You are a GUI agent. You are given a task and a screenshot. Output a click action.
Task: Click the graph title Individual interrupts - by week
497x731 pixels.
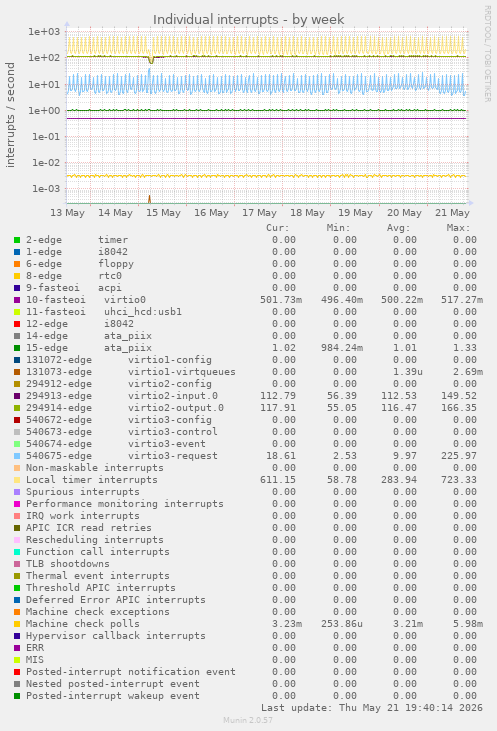tap(248, 20)
